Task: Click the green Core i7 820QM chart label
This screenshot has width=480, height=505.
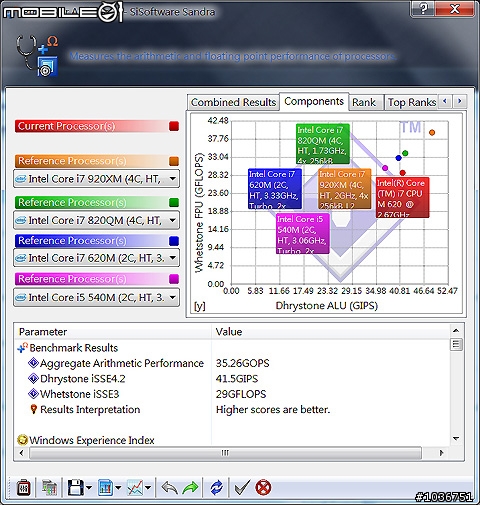Action: [323, 144]
